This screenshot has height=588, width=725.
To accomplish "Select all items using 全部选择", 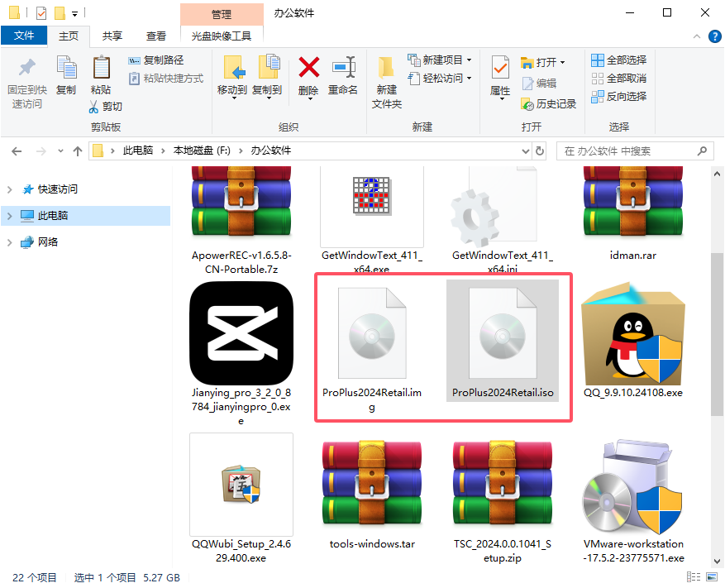I will [x=618, y=60].
